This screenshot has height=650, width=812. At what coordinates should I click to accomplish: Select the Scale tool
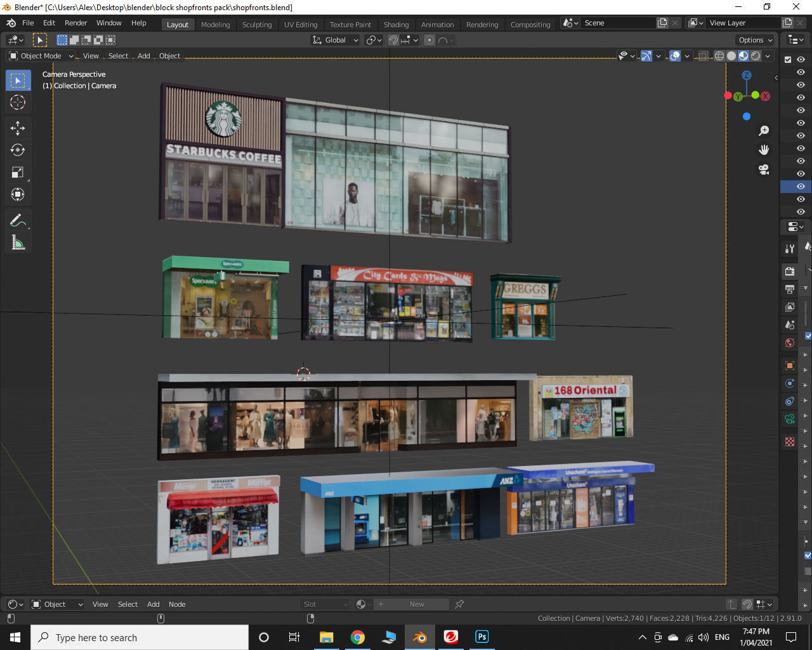(18, 172)
